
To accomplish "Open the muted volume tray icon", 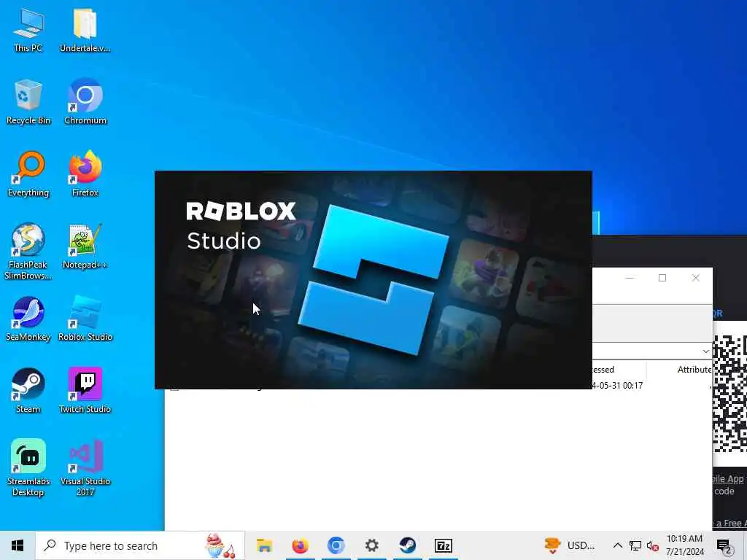I will click(653, 545).
